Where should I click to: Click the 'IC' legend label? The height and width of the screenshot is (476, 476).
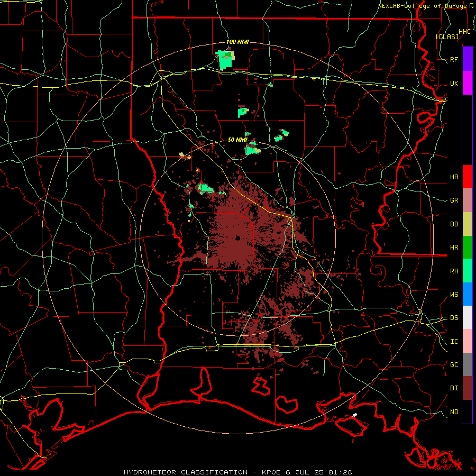pyautogui.click(x=454, y=342)
